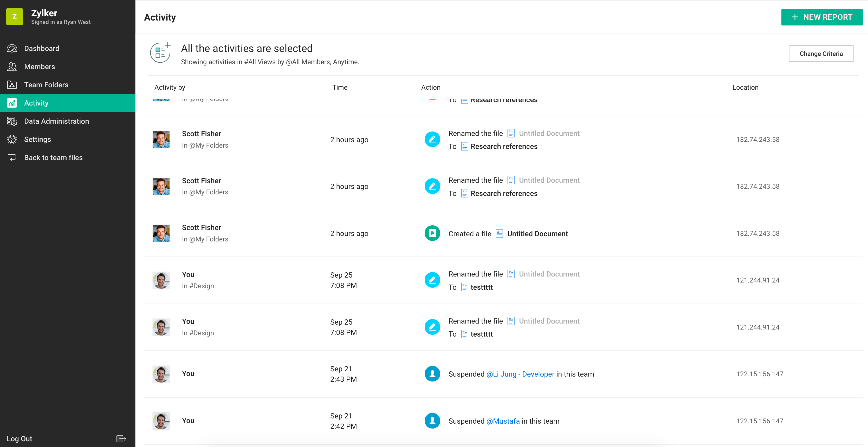This screenshot has height=447, width=868.
Task: Click the Log Out exit icon
Action: 120,439
